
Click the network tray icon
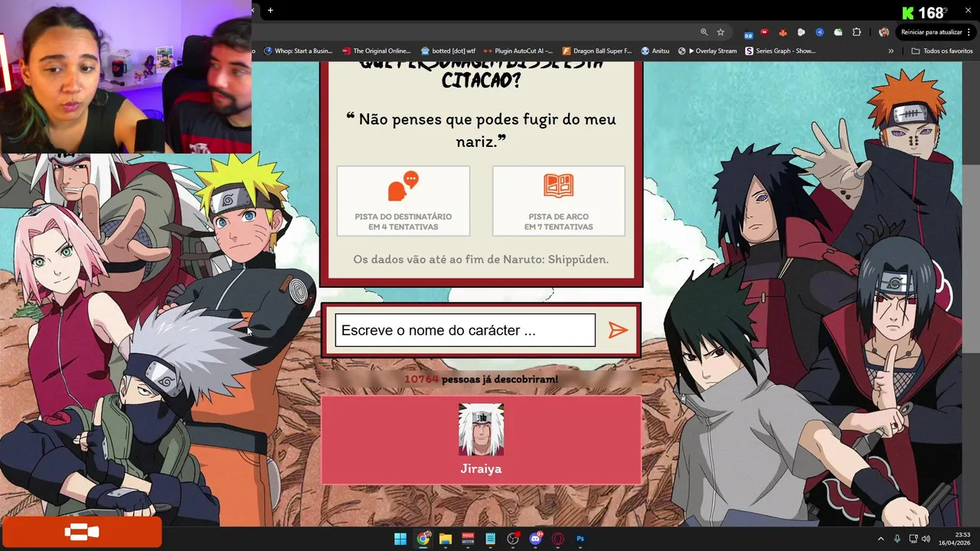point(913,539)
